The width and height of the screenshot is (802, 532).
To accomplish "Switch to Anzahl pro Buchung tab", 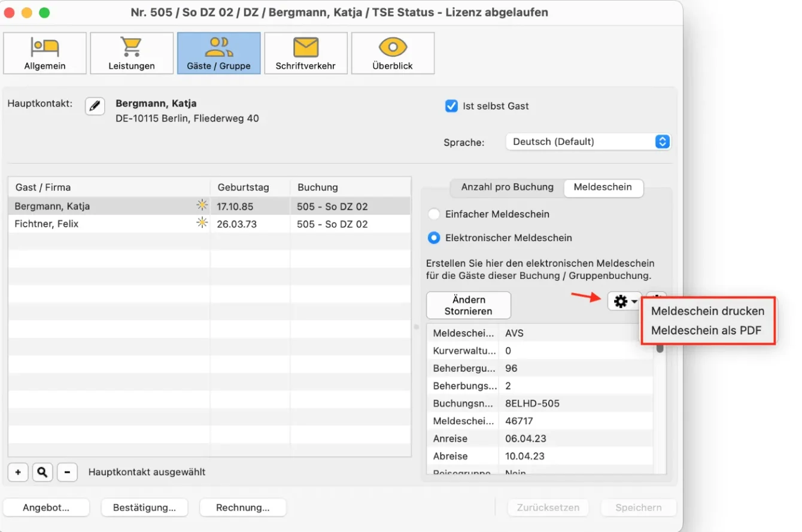I will pos(507,187).
